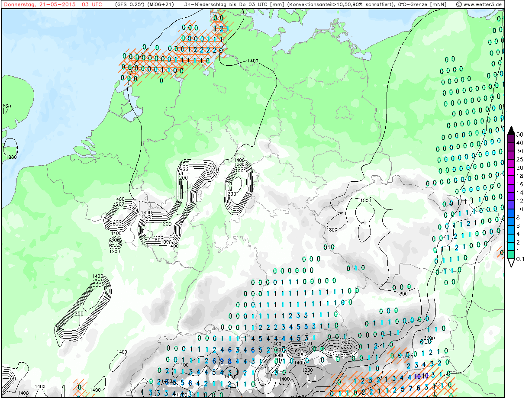Pick the green swatch between 0.1 and 1

(511, 255)
